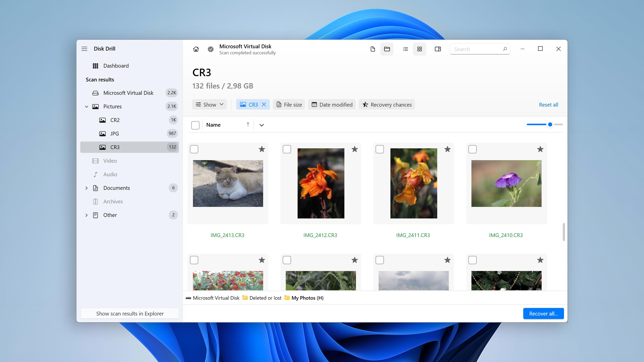644x362 pixels.
Task: Select the JPG category in sidebar
Action: 130,134
